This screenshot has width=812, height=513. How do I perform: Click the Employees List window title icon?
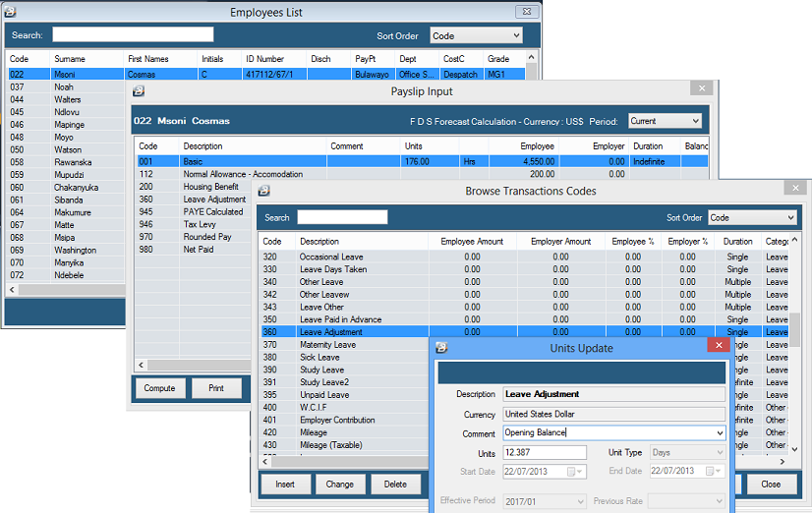pos(10,12)
